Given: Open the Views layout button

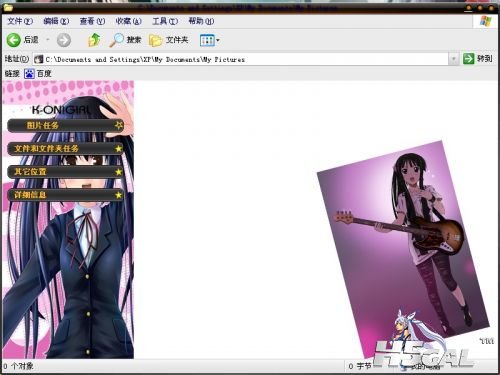Looking at the screenshot, I should click(207, 40).
